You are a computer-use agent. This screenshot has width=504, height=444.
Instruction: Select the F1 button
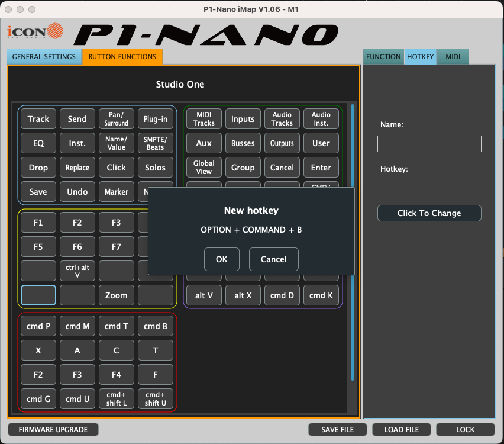(x=38, y=223)
